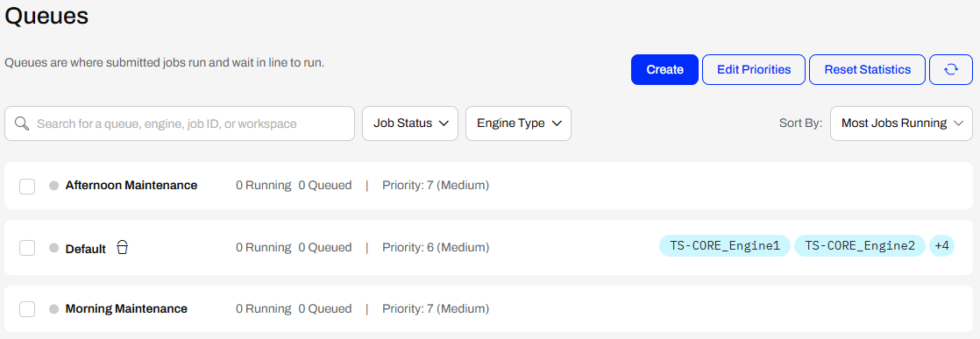Screen dimensions: 980x339
Task: Click the Afternoon Maintenance status dot
Action: [53, 186]
